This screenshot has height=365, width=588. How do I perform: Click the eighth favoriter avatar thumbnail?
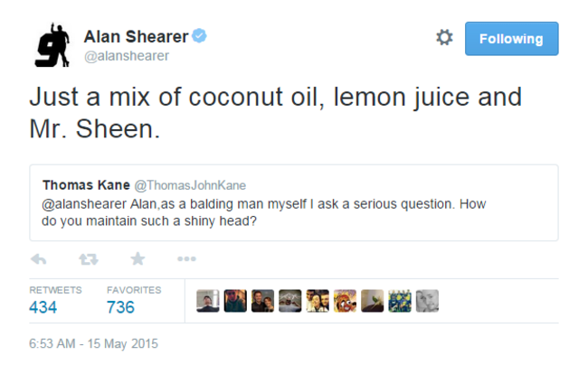tap(400, 301)
